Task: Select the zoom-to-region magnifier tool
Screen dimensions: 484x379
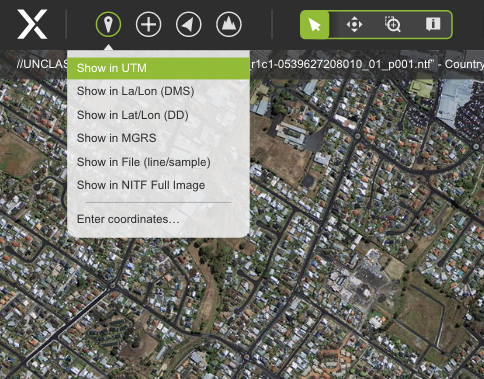Action: coord(393,24)
